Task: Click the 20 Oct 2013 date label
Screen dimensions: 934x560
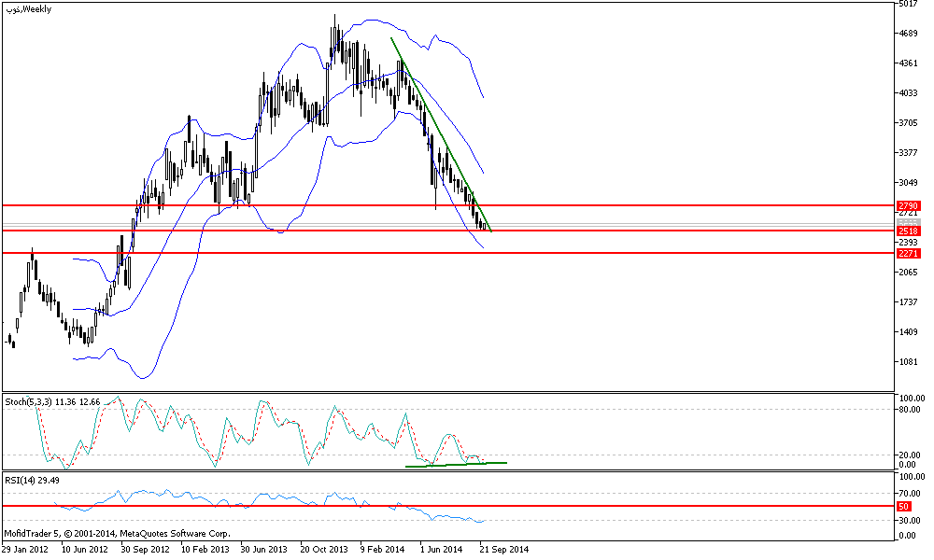Action: click(325, 550)
